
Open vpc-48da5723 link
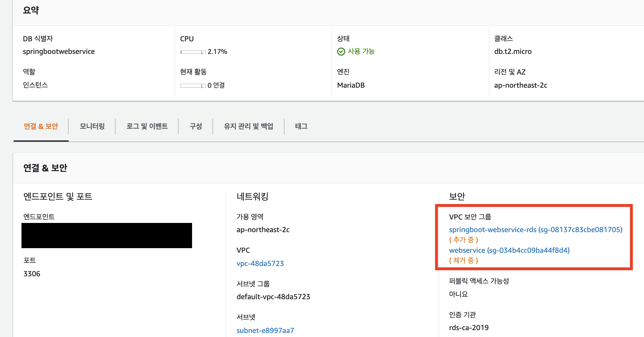(260, 263)
